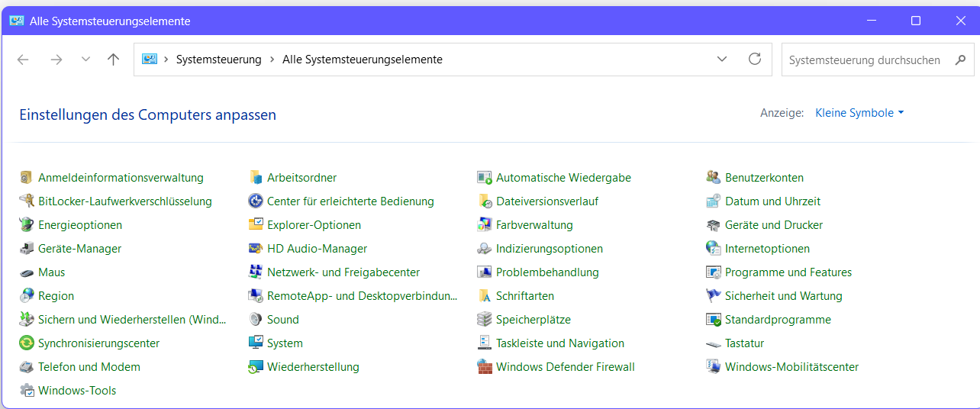
Task: Click the Indizierungsoptionen magnifier icon
Action: point(485,249)
